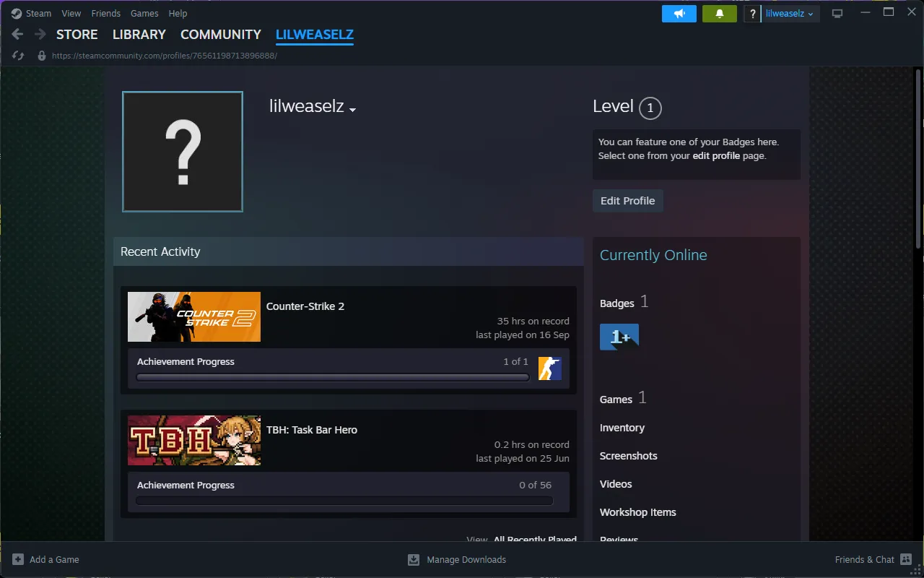This screenshot has width=924, height=578.
Task: Open the Friends menu
Action: [x=106, y=13]
